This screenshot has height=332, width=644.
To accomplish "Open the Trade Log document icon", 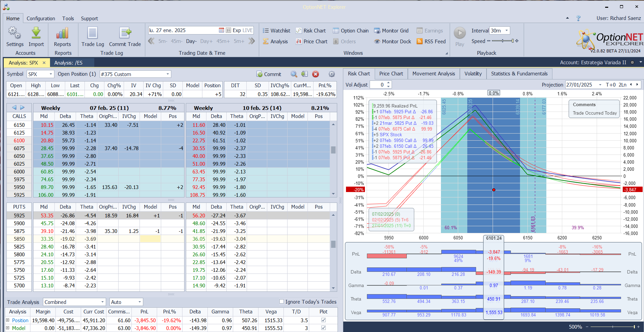I will [x=93, y=33].
